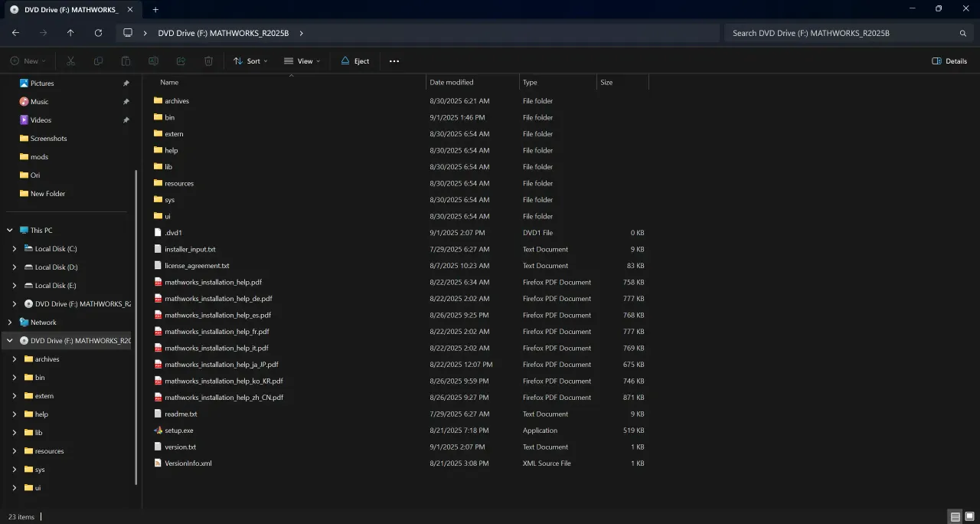The height and width of the screenshot is (524, 980).
Task: Click the Delete trash icon in toolbar
Action: [x=208, y=61]
